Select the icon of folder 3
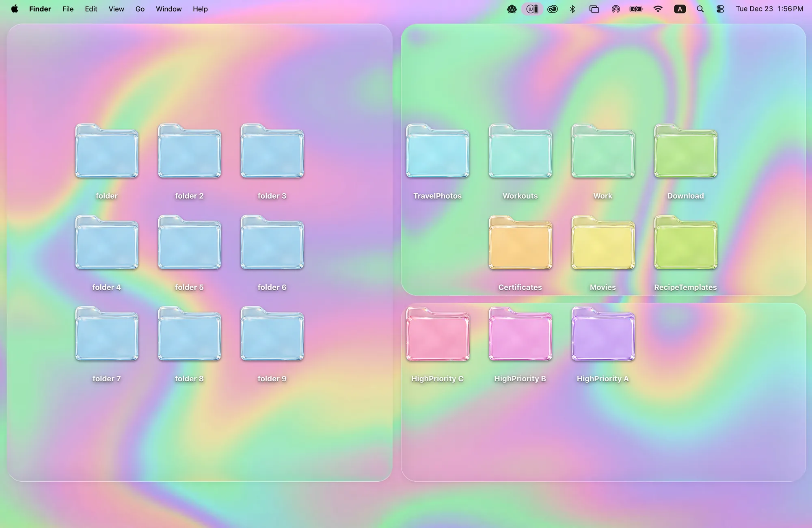Screen dimensions: 812x528 (x=272, y=151)
